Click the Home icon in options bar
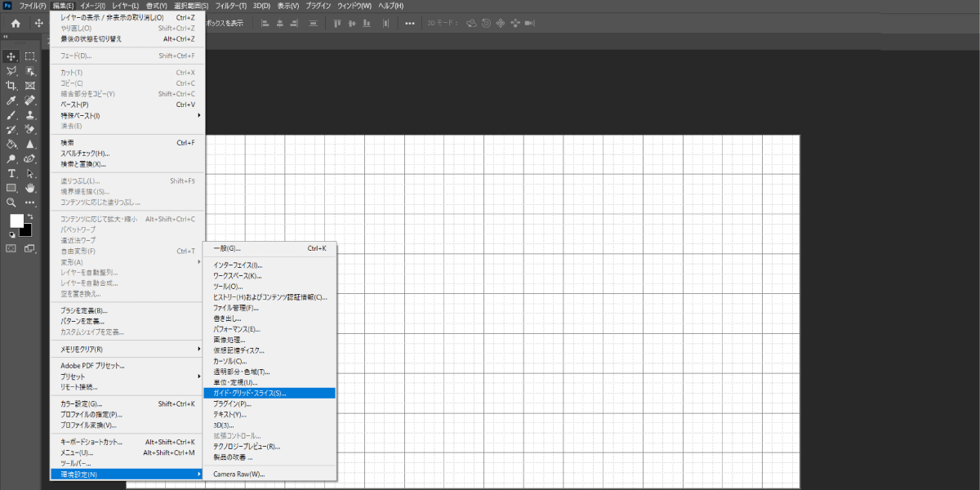Viewport: 980px width, 490px height. coord(16,23)
